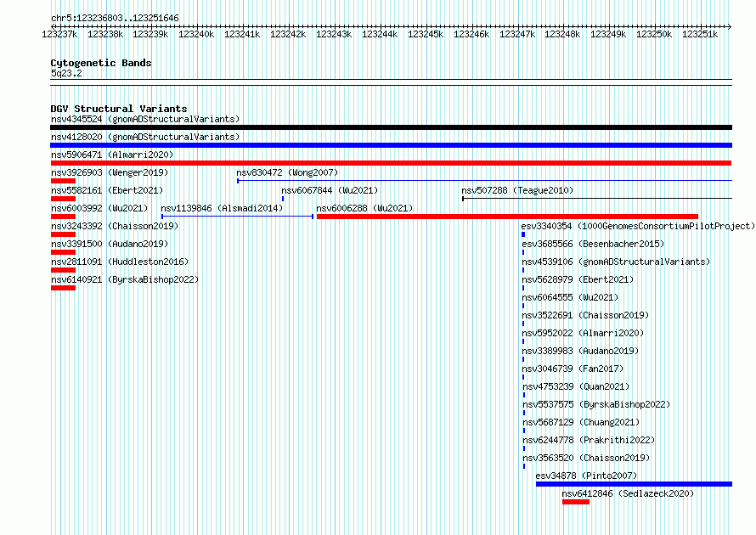756x535 pixels.
Task: Click the 123251k ruler tick label
Action: (x=700, y=34)
